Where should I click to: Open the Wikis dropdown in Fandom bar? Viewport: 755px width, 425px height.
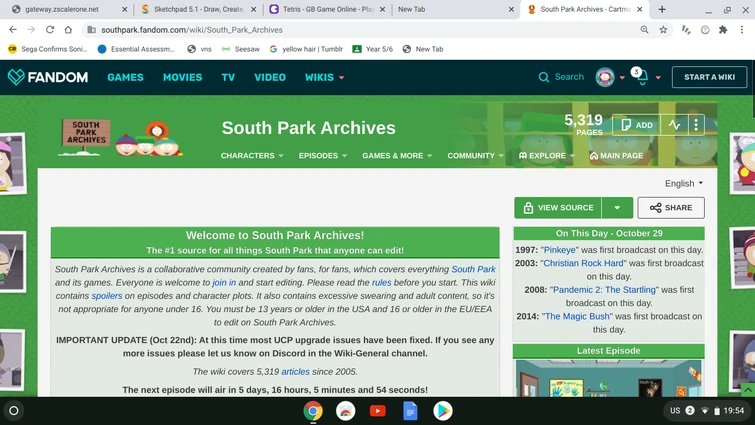[325, 77]
